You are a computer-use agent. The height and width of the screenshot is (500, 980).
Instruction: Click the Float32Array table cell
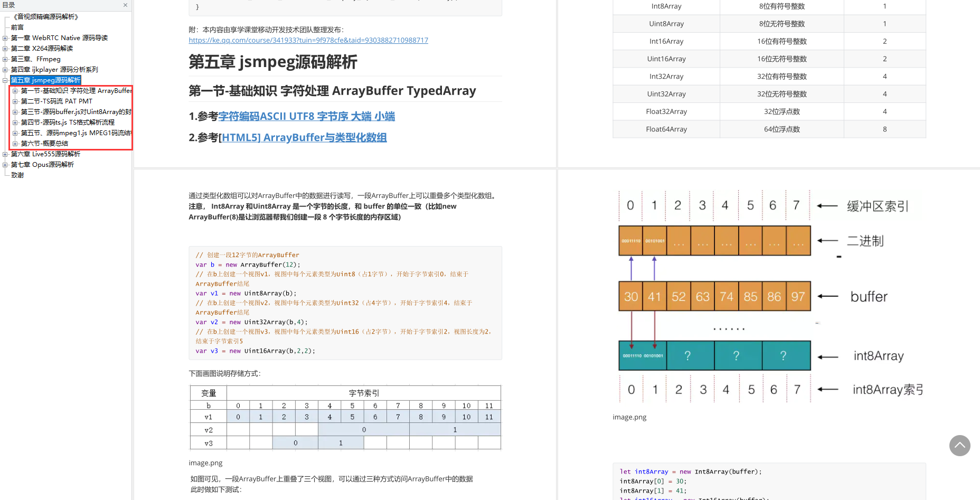(666, 111)
